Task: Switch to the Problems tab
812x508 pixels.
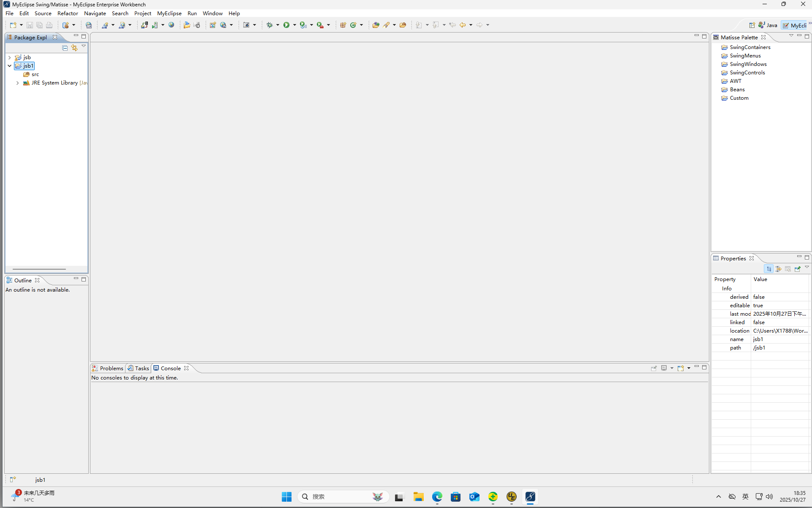Action: (x=111, y=368)
